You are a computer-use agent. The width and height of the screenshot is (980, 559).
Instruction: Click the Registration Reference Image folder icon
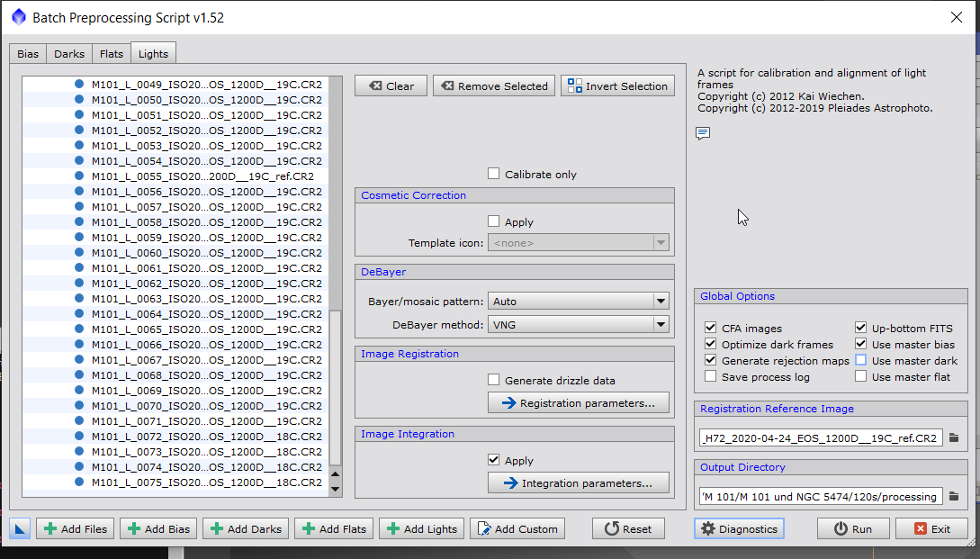954,437
